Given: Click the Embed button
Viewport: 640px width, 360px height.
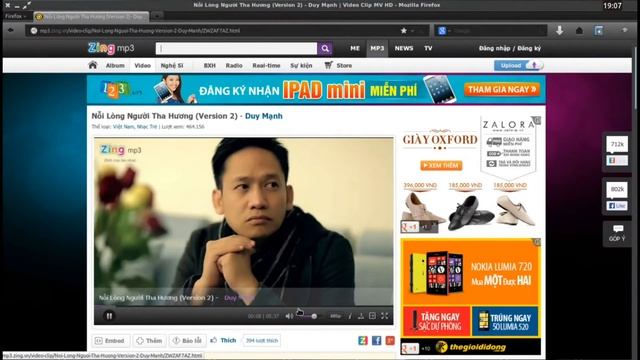Looking at the screenshot, I should (110, 340).
